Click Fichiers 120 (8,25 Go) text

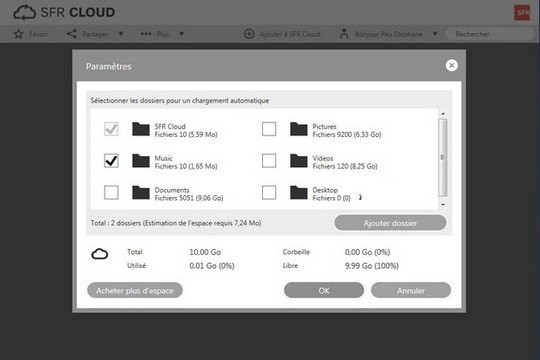[x=345, y=166]
